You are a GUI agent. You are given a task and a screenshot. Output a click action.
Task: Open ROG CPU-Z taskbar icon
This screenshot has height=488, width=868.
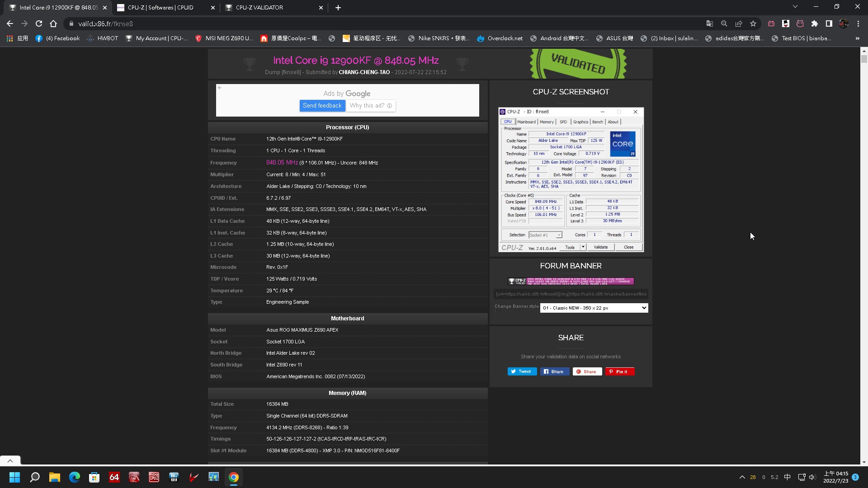pyautogui.click(x=154, y=477)
